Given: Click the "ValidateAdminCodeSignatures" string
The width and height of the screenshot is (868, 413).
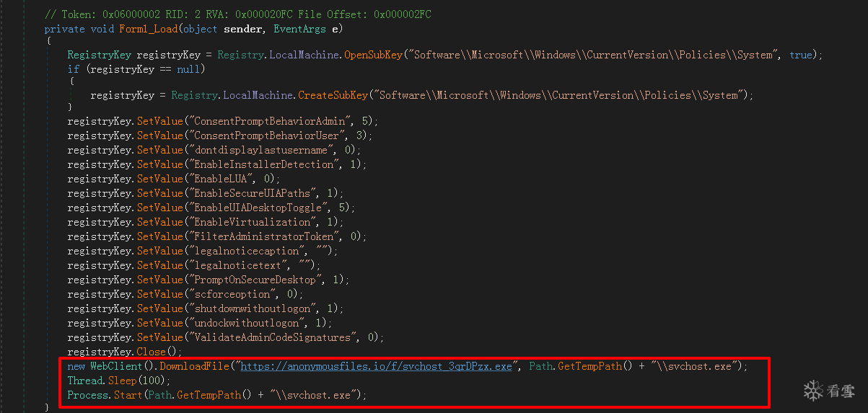Looking at the screenshot, I should [x=273, y=337].
